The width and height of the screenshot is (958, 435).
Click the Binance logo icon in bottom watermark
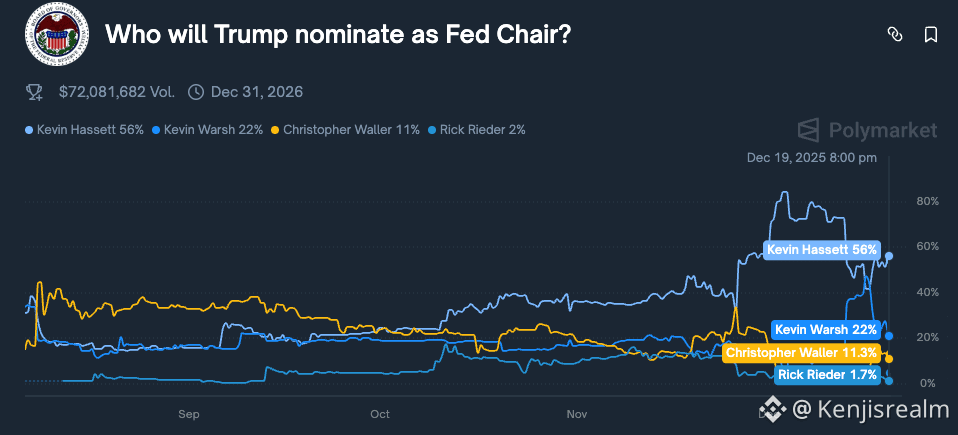click(772, 408)
